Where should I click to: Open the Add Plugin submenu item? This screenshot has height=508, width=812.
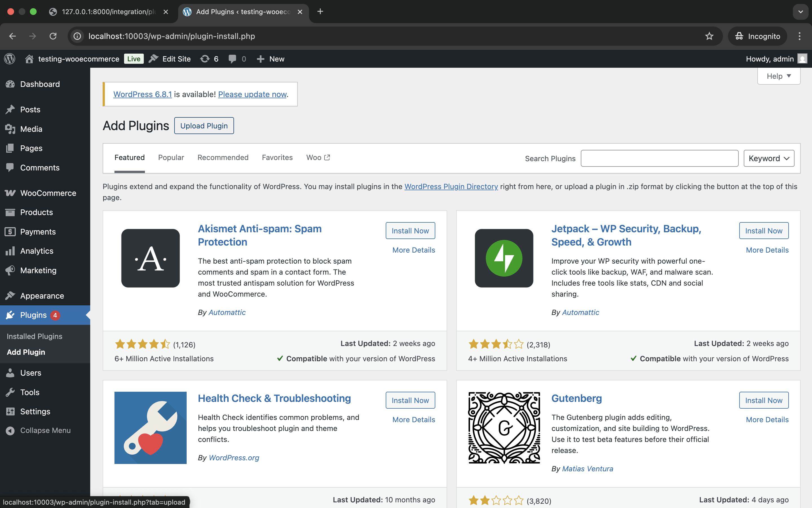pos(26,352)
